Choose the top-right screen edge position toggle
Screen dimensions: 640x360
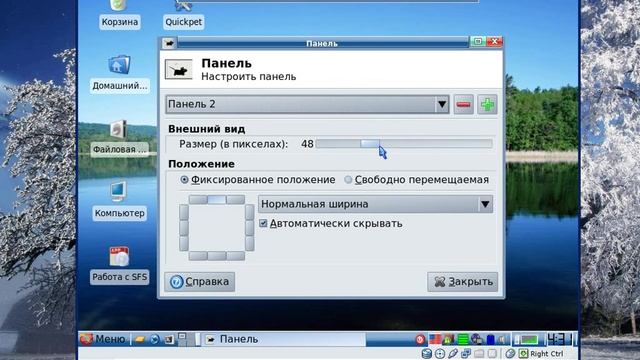pyautogui.click(x=236, y=200)
